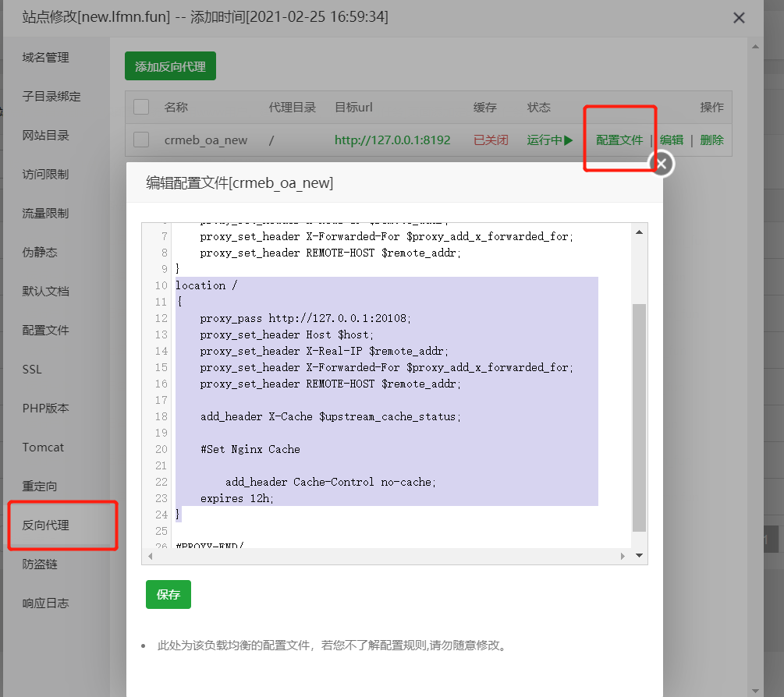Viewport: 784px width, 697px height.
Task: Click the right arrow of the horizontal scrollbar
Action: point(623,556)
